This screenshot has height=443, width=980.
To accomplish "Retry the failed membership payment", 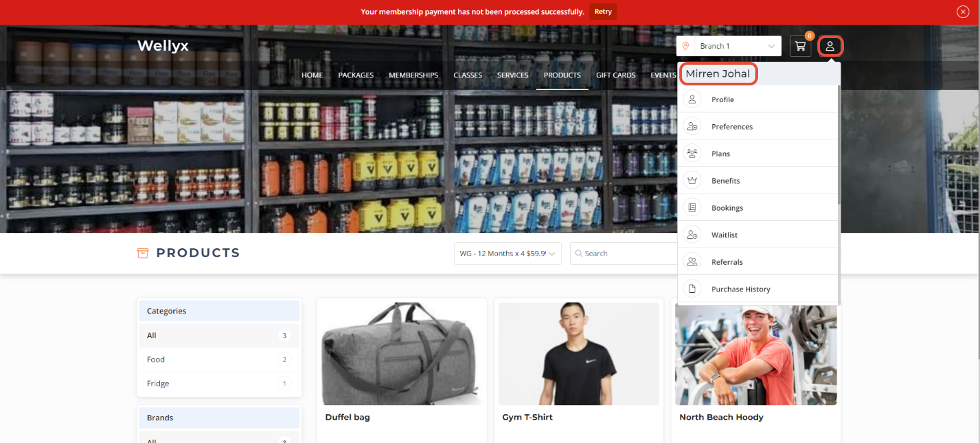I will point(603,11).
